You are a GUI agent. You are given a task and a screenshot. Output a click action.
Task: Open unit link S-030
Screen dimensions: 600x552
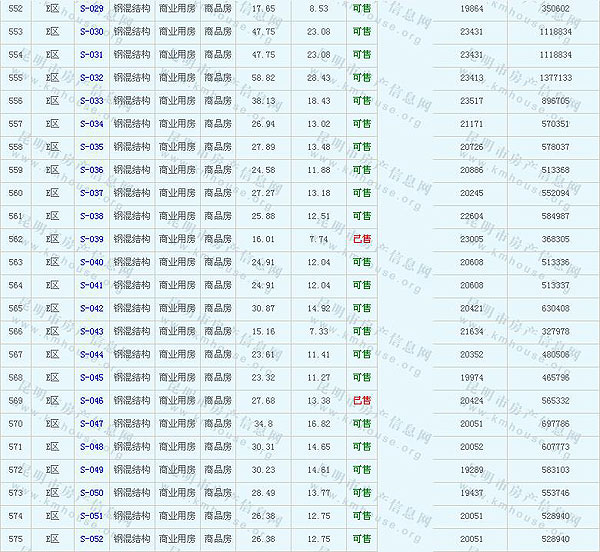(x=91, y=31)
